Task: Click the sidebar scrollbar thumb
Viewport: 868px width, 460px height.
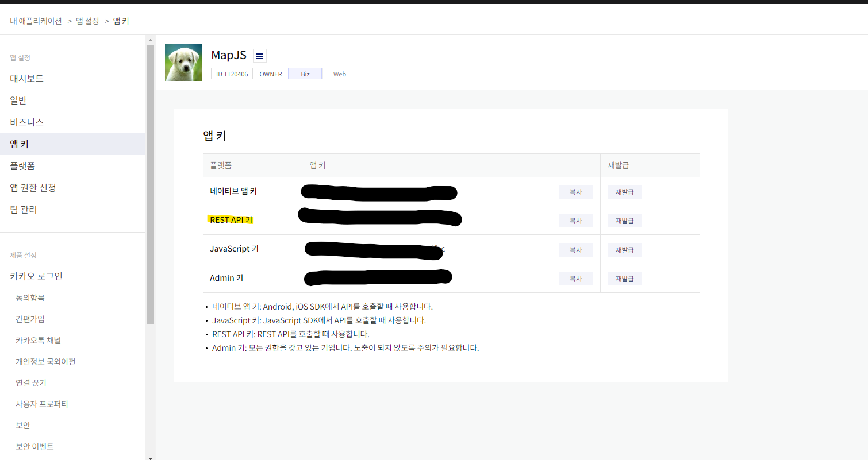Action: tap(151, 184)
